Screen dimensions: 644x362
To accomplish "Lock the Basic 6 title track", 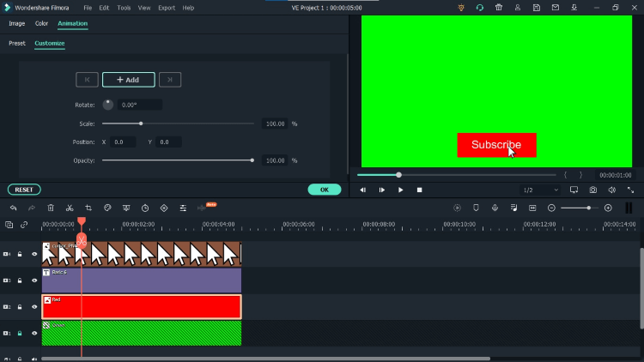I will coord(20,281).
